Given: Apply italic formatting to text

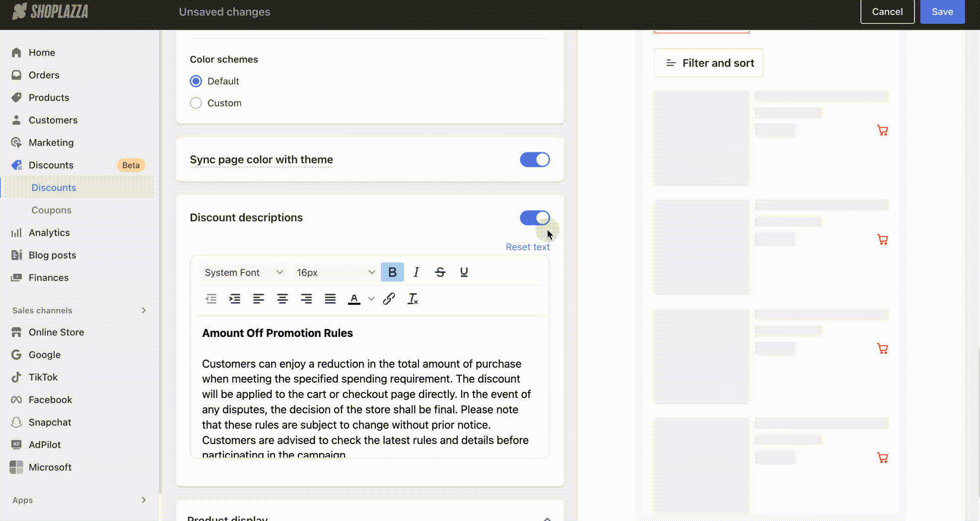Looking at the screenshot, I should pyautogui.click(x=416, y=272).
